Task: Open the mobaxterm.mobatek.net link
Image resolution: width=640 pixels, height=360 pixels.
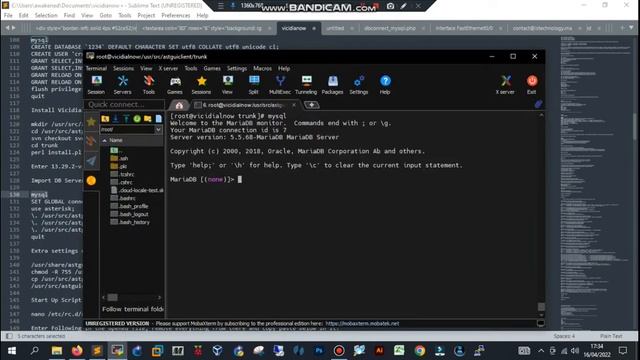Action: pos(362,323)
